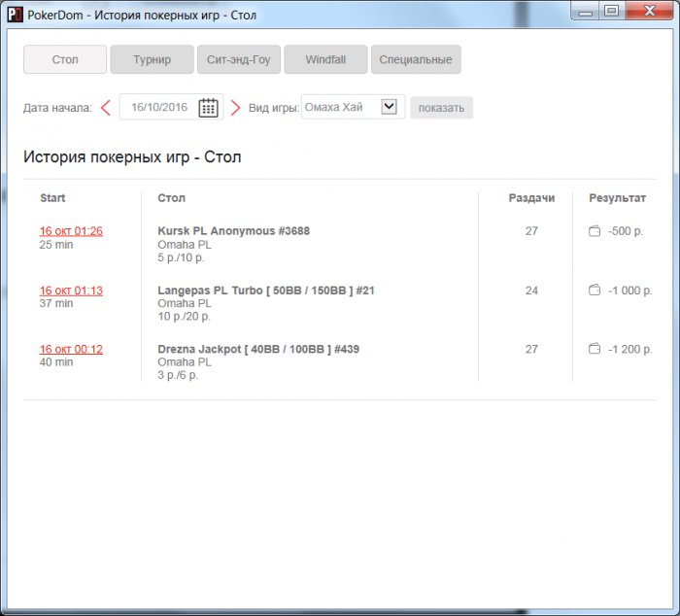Expand the Омаха Хай game type dropdown

click(x=389, y=107)
